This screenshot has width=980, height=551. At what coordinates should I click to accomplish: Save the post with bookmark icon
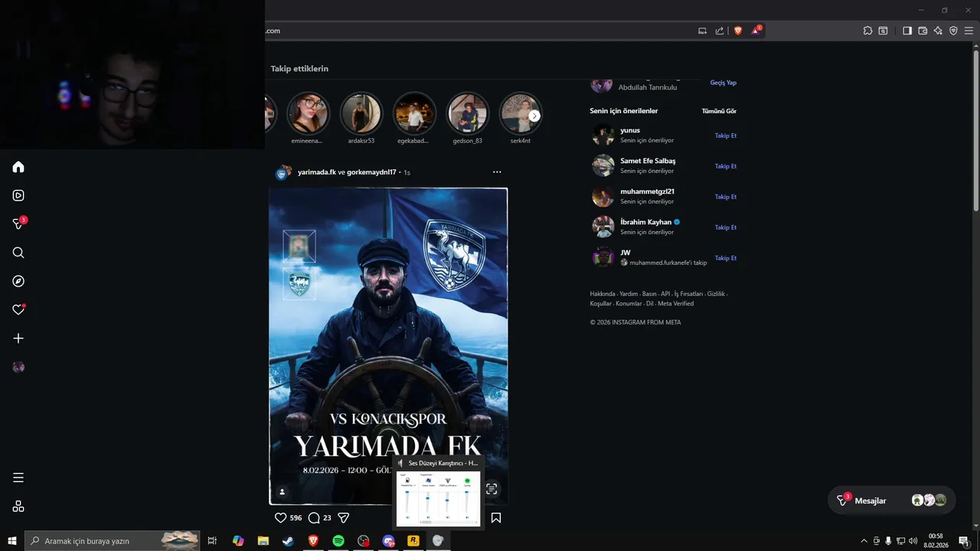pos(496,518)
